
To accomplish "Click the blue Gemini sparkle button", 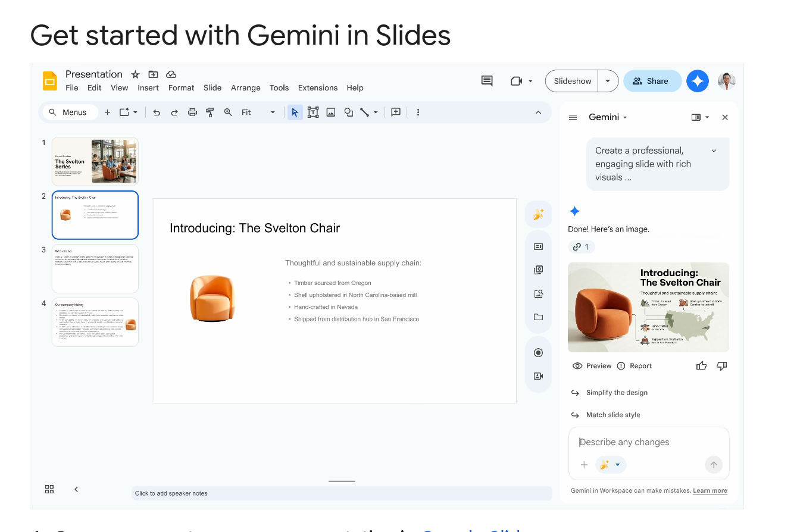I will (698, 81).
